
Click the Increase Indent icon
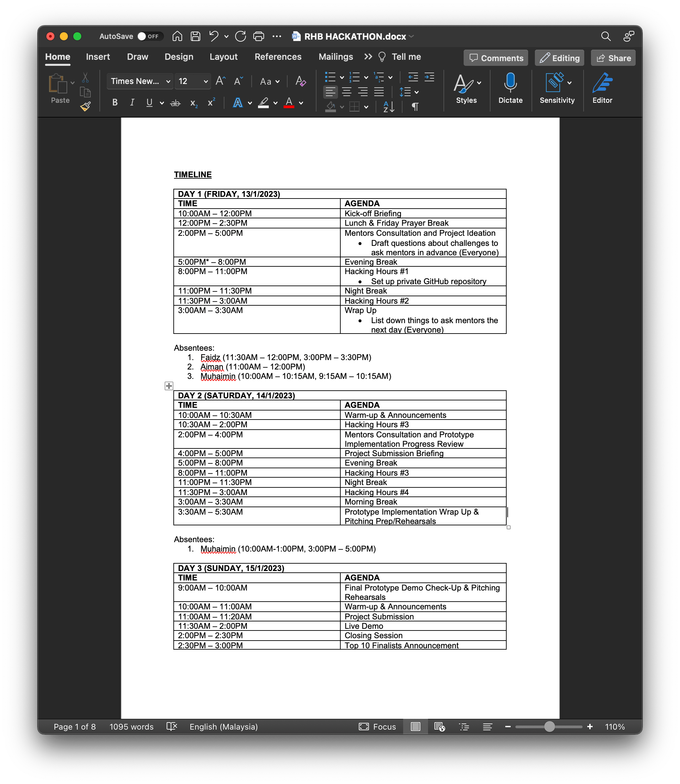(x=429, y=77)
